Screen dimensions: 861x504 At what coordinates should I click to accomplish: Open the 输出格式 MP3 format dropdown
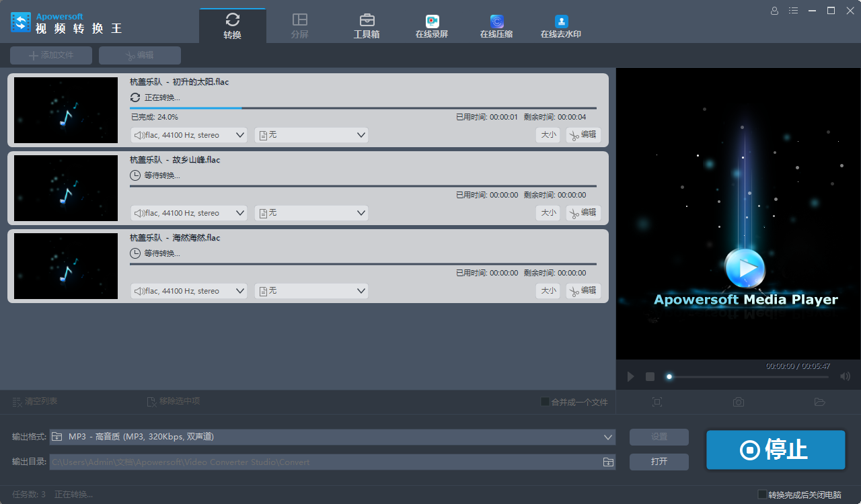(x=332, y=437)
